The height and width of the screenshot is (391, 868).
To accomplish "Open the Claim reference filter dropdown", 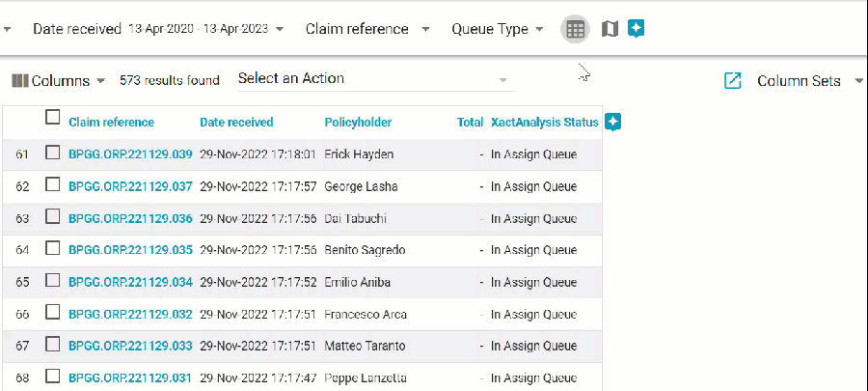I will pyautogui.click(x=425, y=29).
